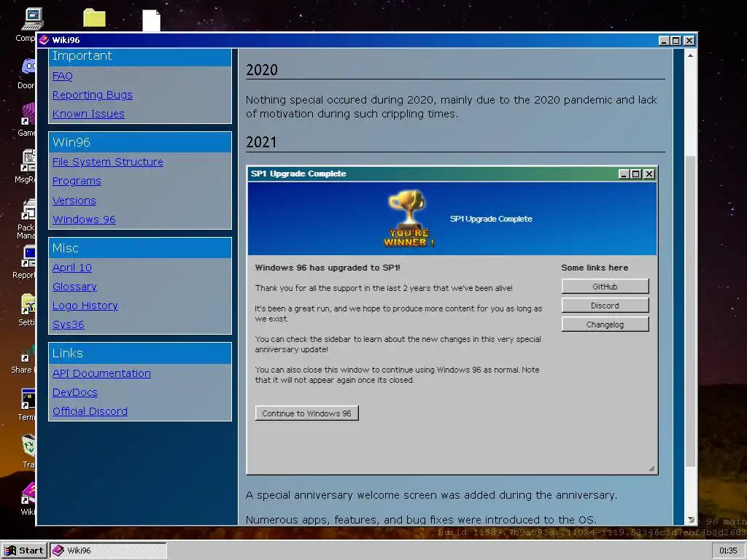Open the Logo History link
The image size is (747, 560).
click(x=85, y=306)
